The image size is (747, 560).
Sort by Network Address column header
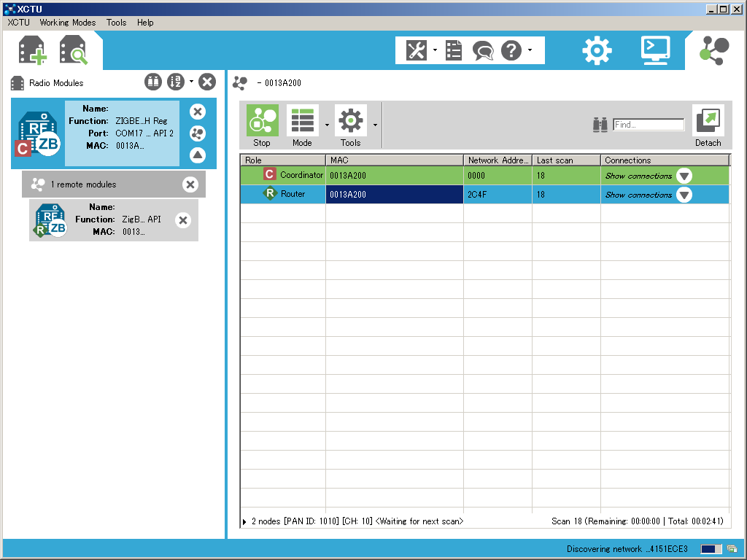[x=498, y=160]
